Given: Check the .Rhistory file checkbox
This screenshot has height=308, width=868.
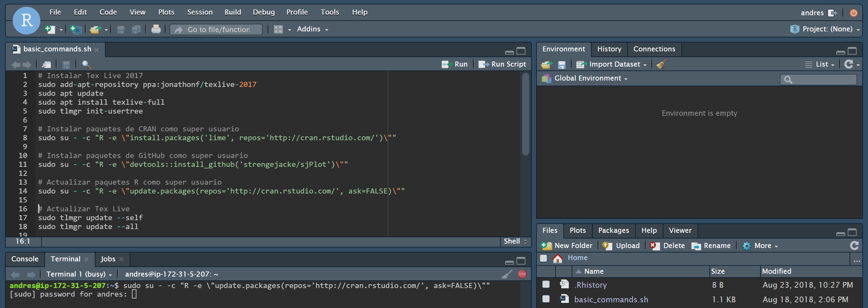Looking at the screenshot, I should [546, 285].
